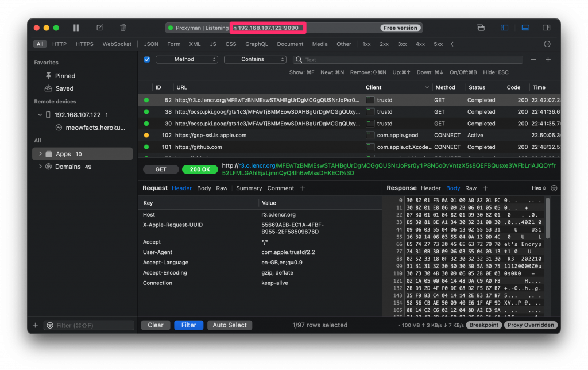The height and width of the screenshot is (370, 588).
Task: Select the HTTPS protocol filter tab
Action: pyautogui.click(x=84, y=44)
